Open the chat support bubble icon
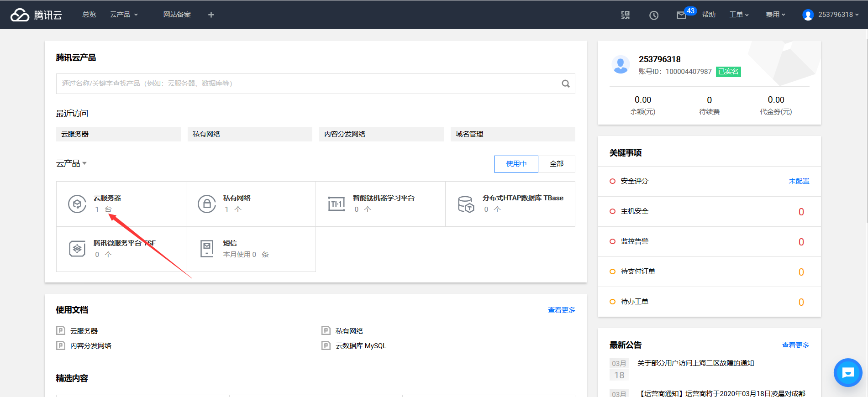The width and height of the screenshot is (868, 397). coord(848,372)
